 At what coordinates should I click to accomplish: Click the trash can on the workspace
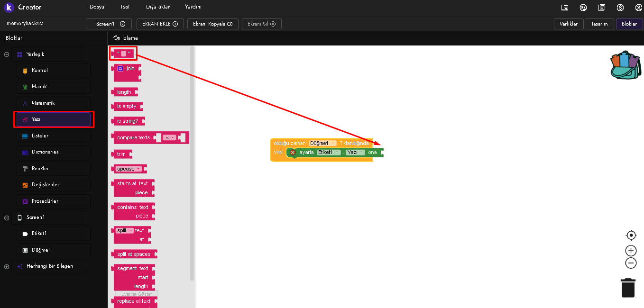coord(628,288)
